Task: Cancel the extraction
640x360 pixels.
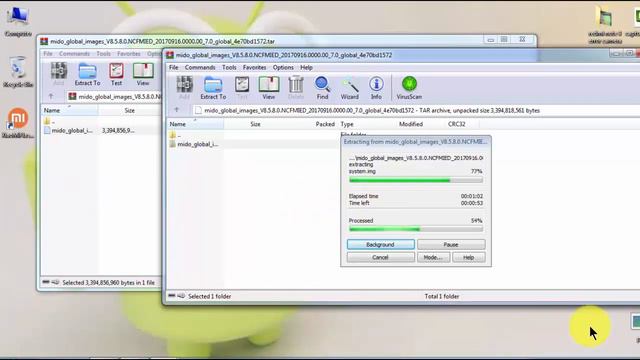Action: click(380, 257)
